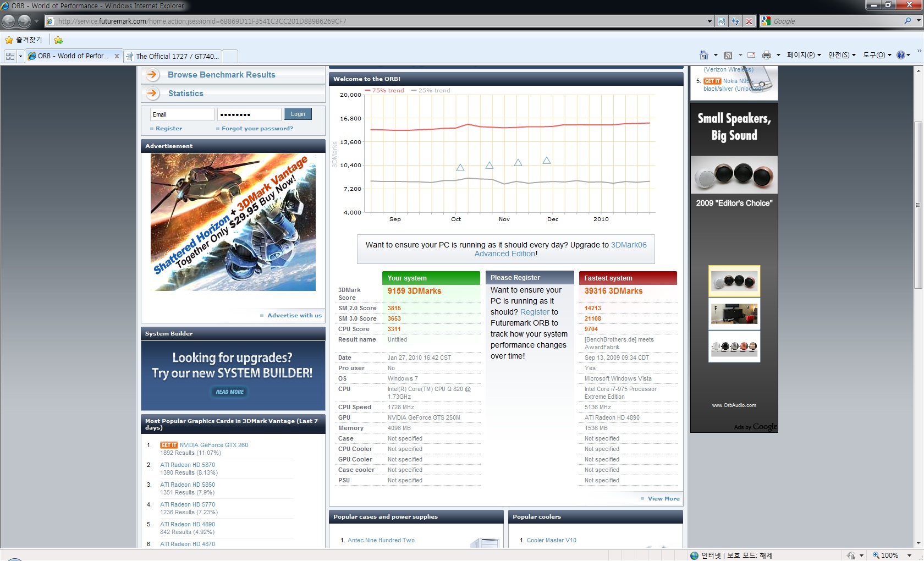Open Forgot your password? link

point(257,129)
